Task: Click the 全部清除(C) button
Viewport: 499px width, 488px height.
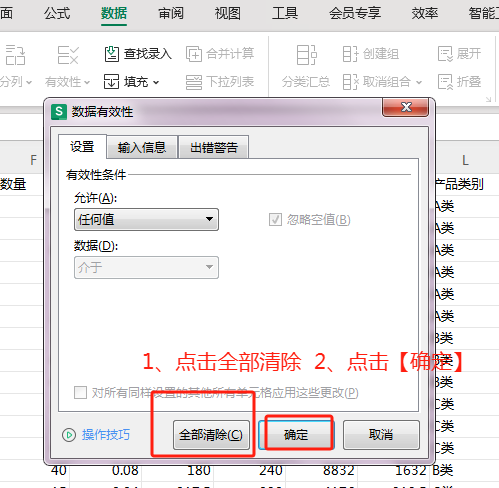Action: [x=211, y=435]
